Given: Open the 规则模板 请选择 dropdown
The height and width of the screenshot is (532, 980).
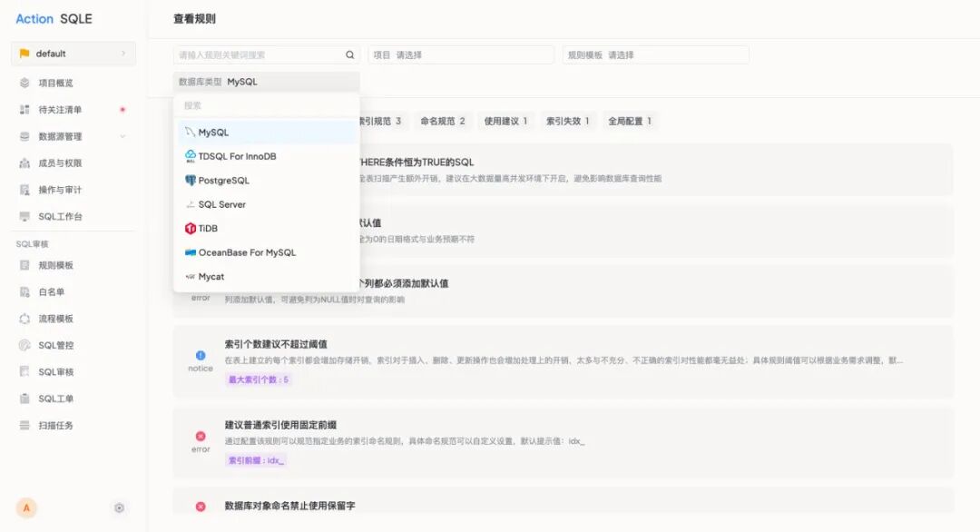Looking at the screenshot, I should pos(656,55).
